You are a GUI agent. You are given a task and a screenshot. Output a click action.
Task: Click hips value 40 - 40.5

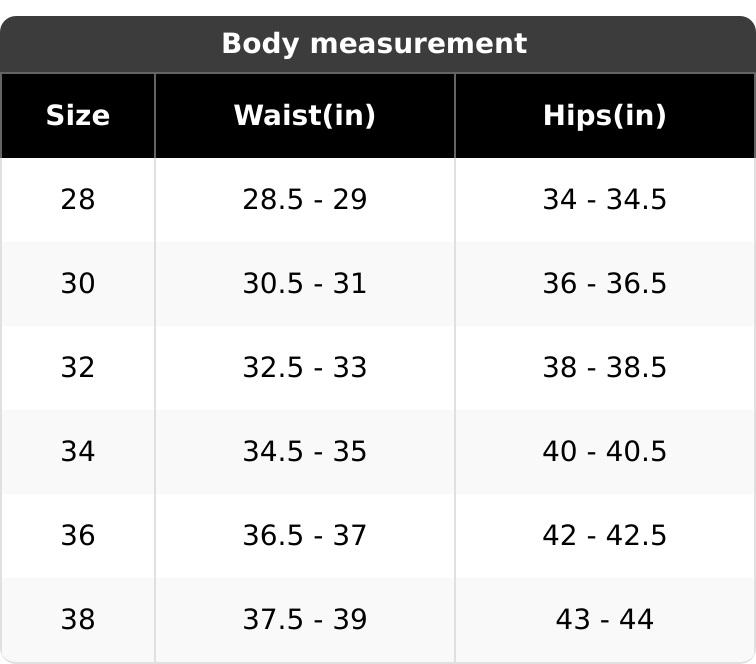tap(604, 452)
